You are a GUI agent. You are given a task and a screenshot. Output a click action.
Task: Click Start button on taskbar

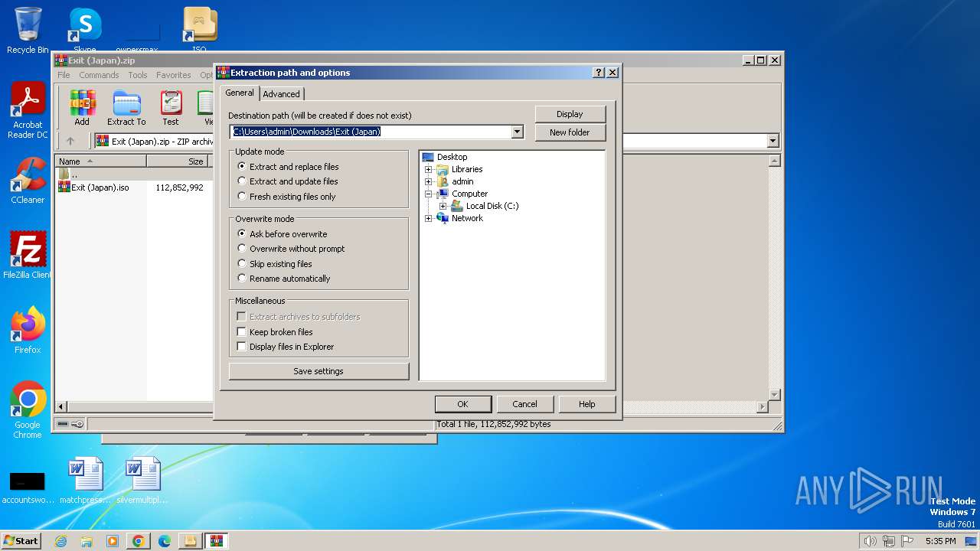(21, 541)
